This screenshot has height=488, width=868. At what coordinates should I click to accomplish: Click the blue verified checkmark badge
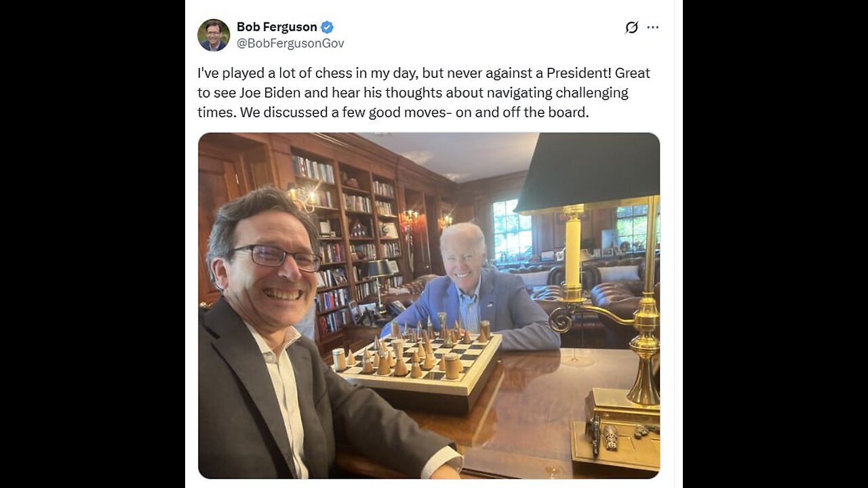[327, 27]
